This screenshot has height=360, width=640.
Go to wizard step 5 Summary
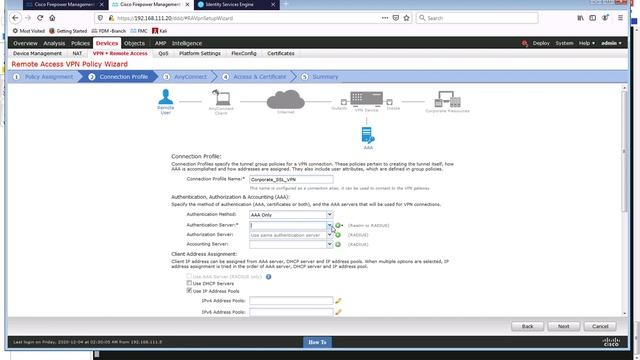(321, 77)
